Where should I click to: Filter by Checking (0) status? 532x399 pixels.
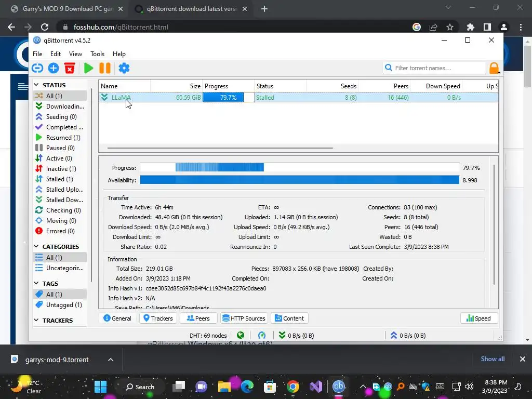point(60,210)
